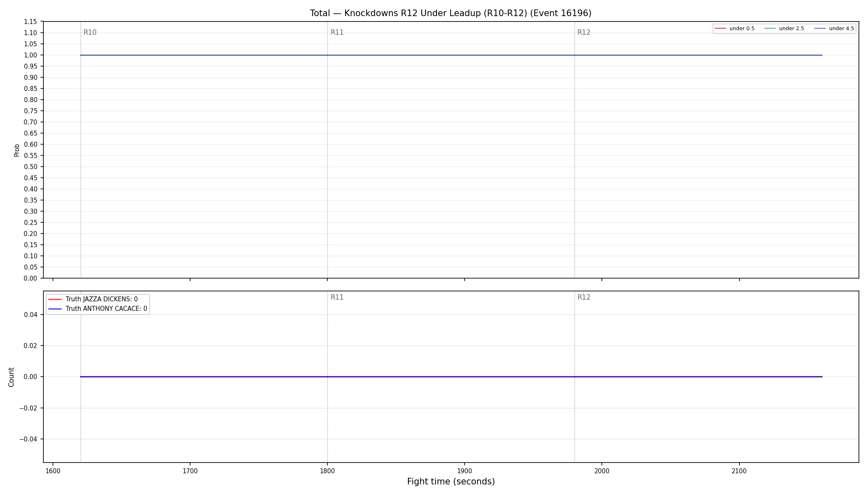Click the R11 label in bottom chart
This screenshot has width=868, height=496.
coord(337,298)
